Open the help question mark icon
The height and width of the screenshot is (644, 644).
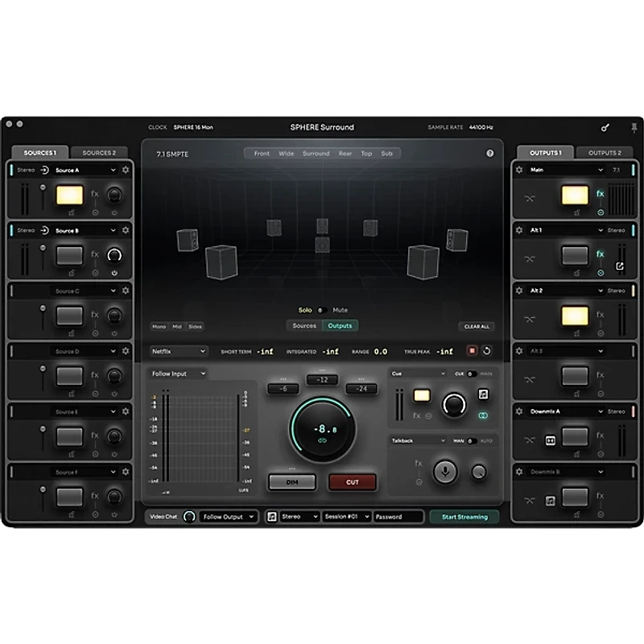click(489, 153)
